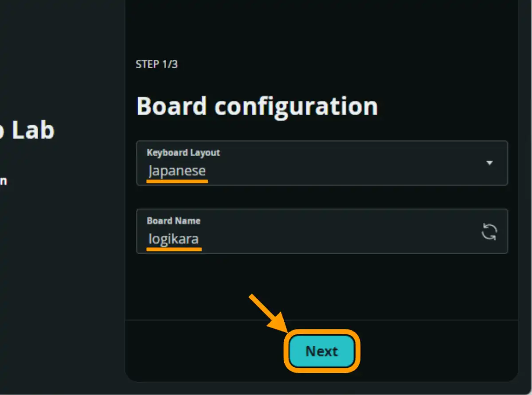Viewport: 532px width, 395px height.
Task: Select the highlighted Next control
Action: pyautogui.click(x=321, y=351)
